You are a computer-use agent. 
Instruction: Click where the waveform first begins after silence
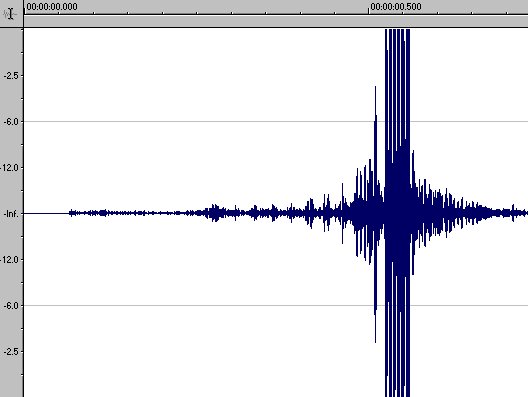click(70, 213)
